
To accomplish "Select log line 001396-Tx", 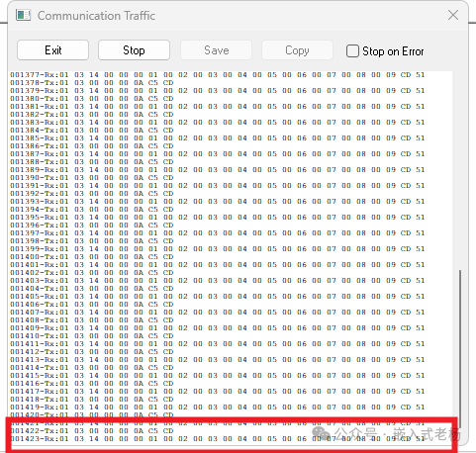I will pyautogui.click(x=92, y=226).
